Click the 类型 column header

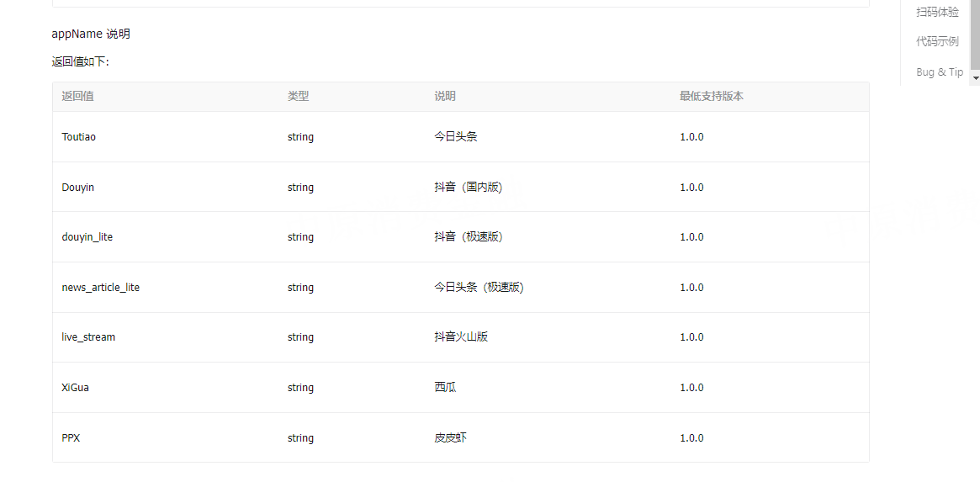298,97
